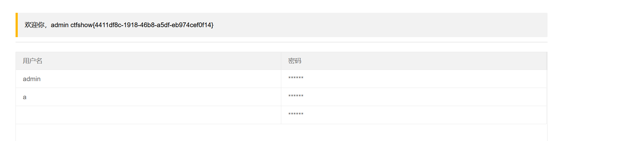Image resolution: width=644 pixels, height=141 pixels.
Task: Click the row border between admin and a
Action: 148,88
